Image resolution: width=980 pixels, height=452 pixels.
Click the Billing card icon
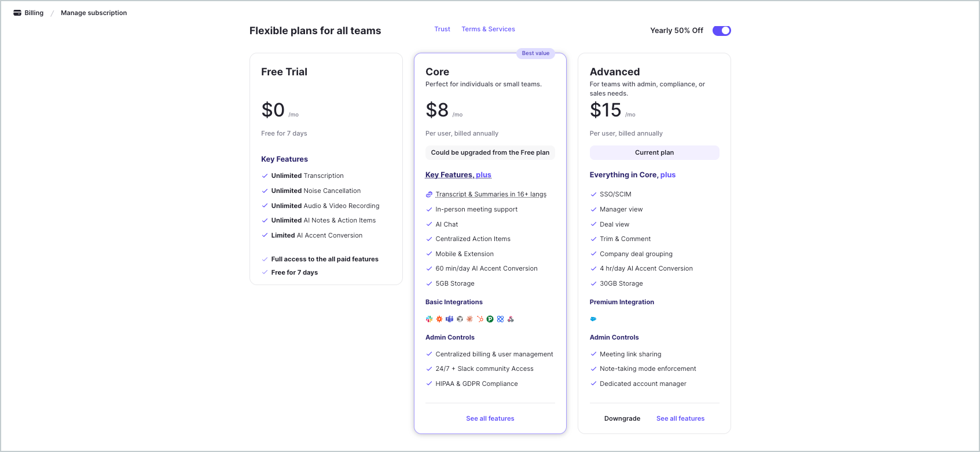[17, 13]
